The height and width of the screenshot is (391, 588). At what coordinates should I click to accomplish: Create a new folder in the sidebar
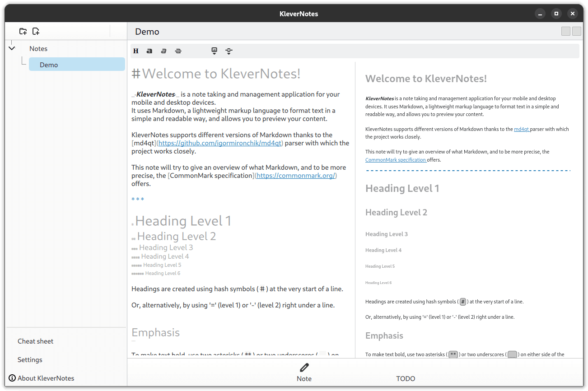coord(23,31)
